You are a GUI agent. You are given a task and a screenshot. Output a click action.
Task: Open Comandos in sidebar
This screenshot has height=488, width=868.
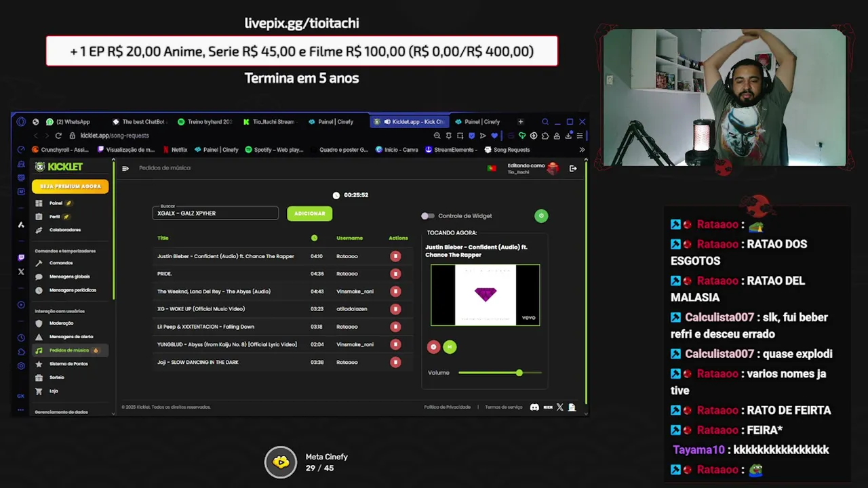point(60,263)
